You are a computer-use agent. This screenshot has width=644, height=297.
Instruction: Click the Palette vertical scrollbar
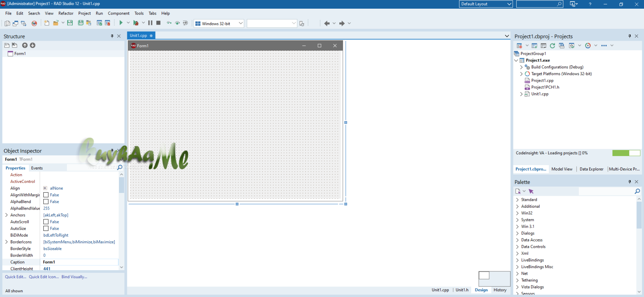point(639,246)
